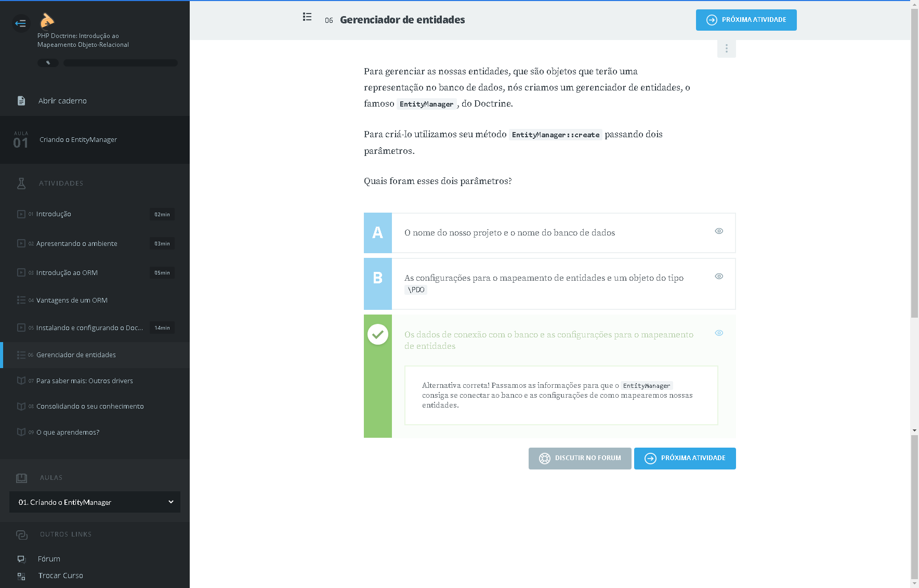Image resolution: width=919 pixels, height=588 pixels.
Task: Toggle eye icon on option B
Action: pyautogui.click(x=719, y=277)
